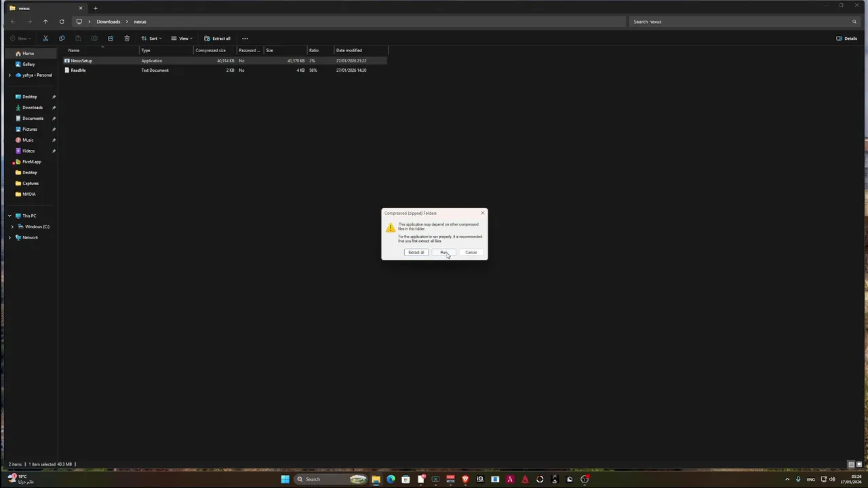Add a new tab with the plus icon

[96, 8]
